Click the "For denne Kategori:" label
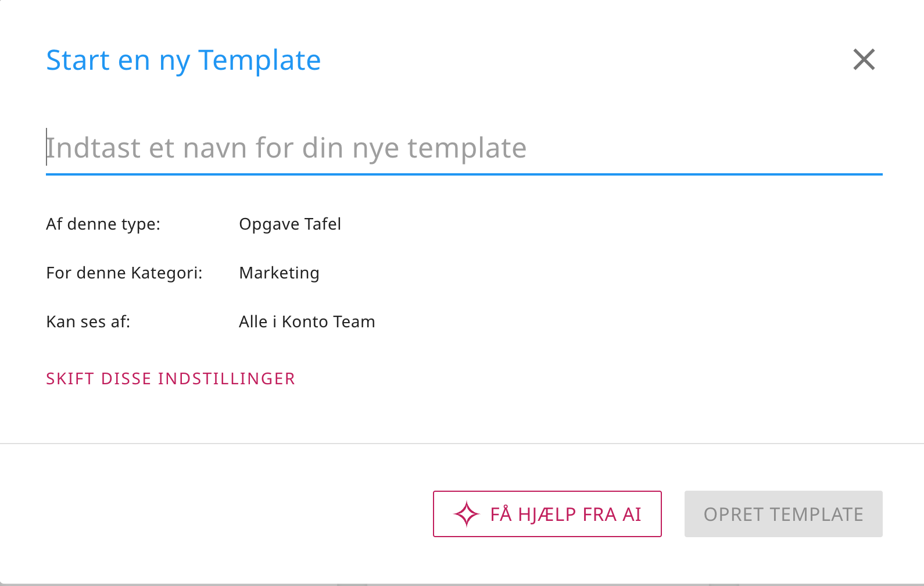Screen dimensions: 924x586 124,273
